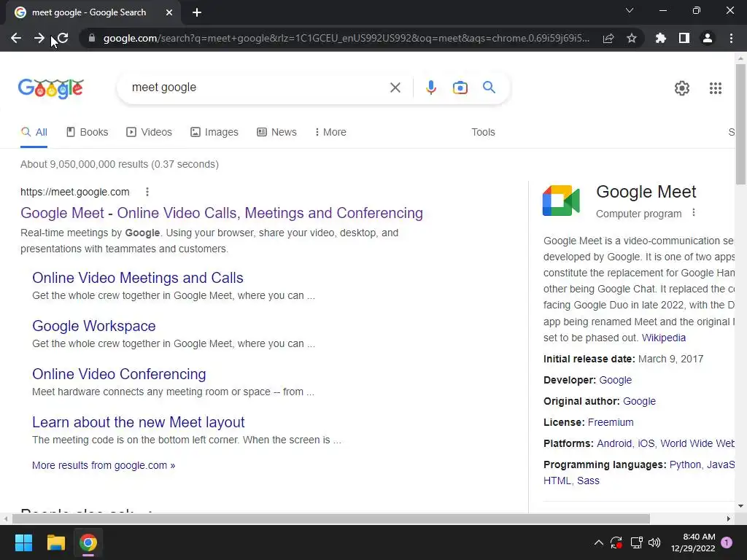The width and height of the screenshot is (747, 560).
Task: Click Developer: Google link
Action: (x=616, y=380)
